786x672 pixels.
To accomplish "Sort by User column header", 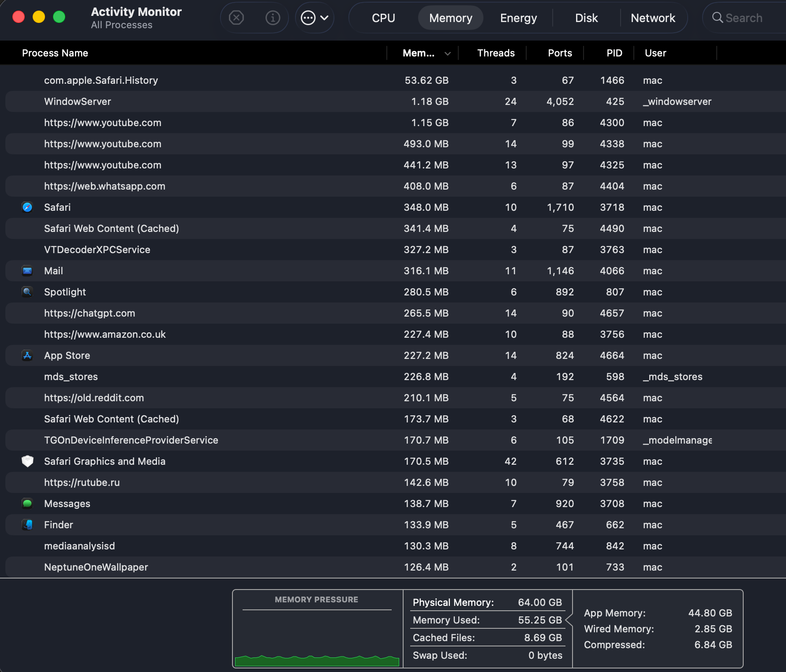I will click(655, 53).
